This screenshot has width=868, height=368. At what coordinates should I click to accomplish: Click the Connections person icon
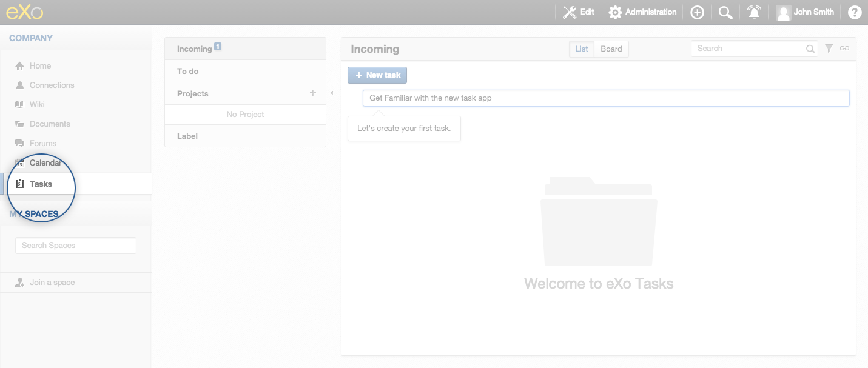pyautogui.click(x=19, y=85)
